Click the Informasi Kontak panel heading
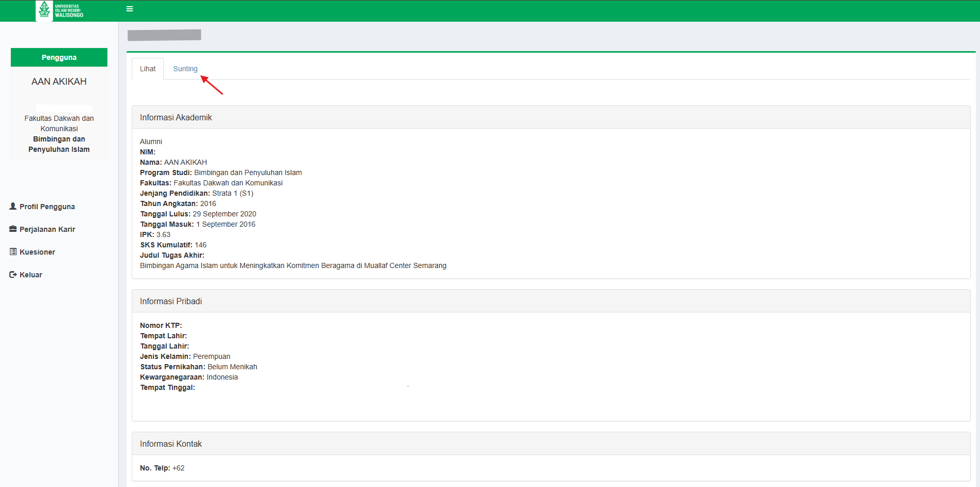 click(x=170, y=444)
